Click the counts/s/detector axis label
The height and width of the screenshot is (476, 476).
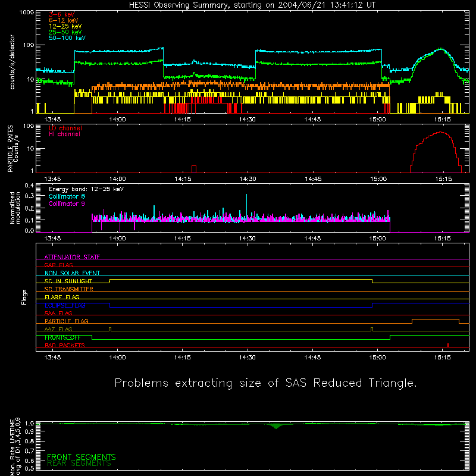click(x=12, y=62)
